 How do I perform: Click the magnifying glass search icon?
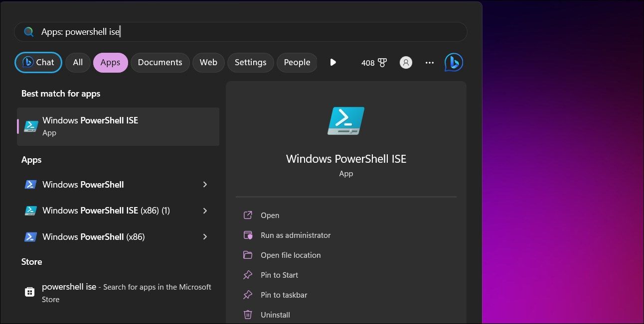pos(28,31)
